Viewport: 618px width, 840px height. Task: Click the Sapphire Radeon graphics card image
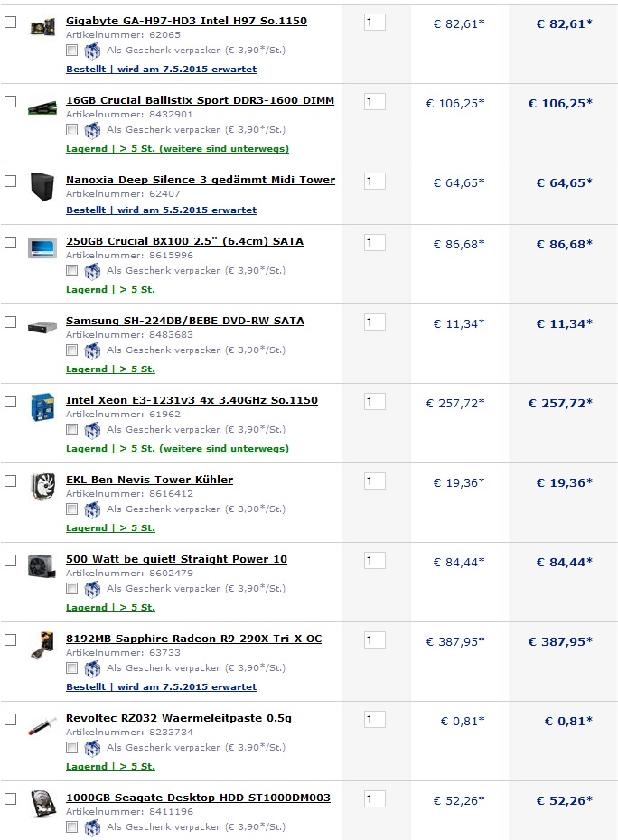42,645
